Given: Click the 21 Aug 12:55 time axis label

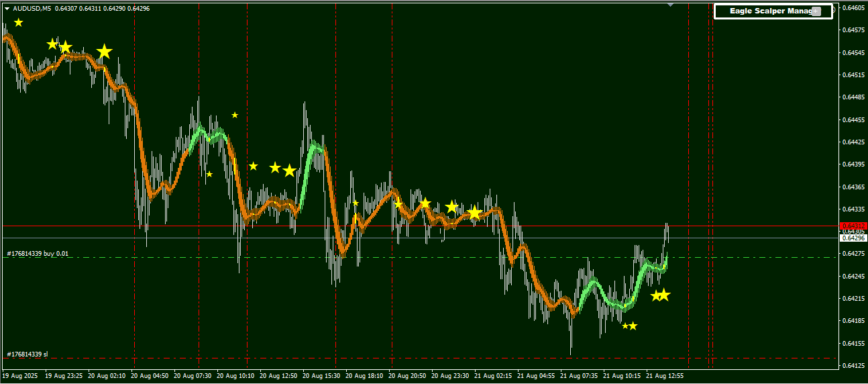Looking at the screenshot, I should point(665,377).
